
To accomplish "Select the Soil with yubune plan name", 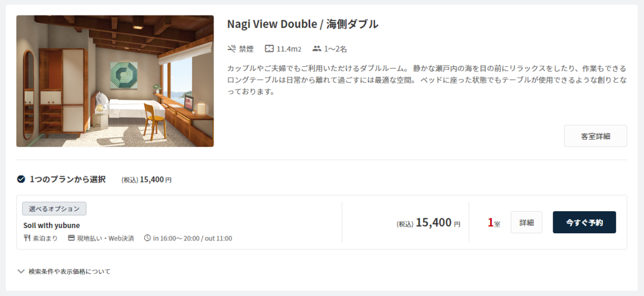I will pos(52,226).
